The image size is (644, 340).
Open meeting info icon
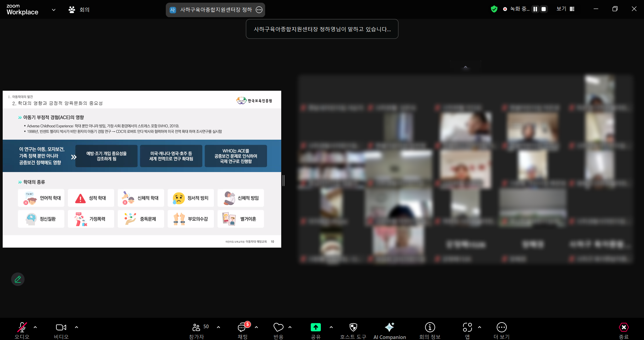pyautogui.click(x=430, y=327)
